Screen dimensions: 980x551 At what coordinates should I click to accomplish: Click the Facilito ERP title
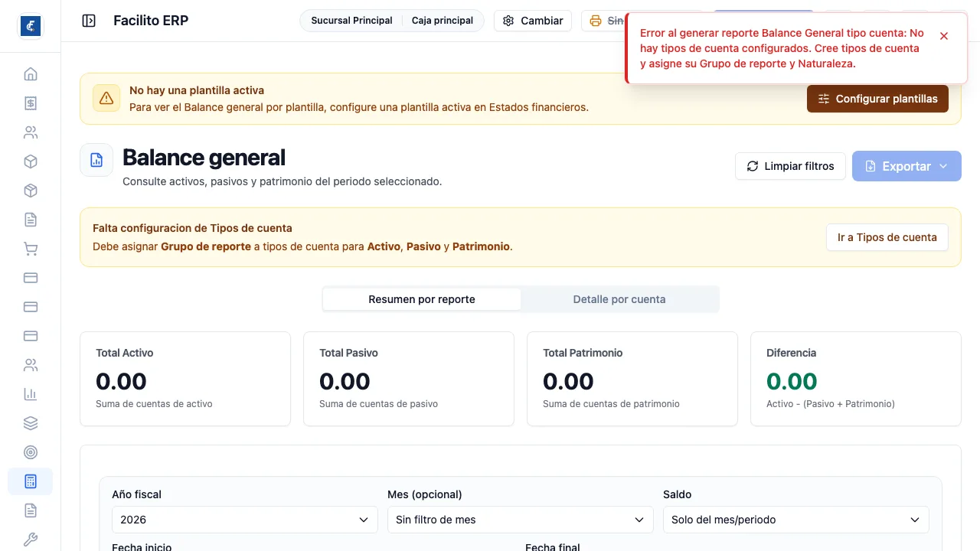coord(151,21)
